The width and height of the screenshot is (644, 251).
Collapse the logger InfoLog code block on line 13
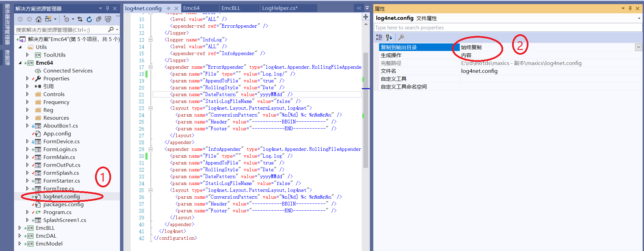pyautogui.click(x=150, y=40)
